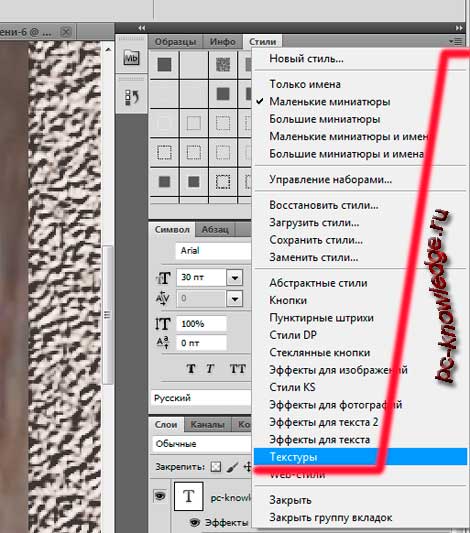Image resolution: width=470 pixels, height=533 pixels.
Task: Click the 0 пт baseline shift field
Action: 201,343
